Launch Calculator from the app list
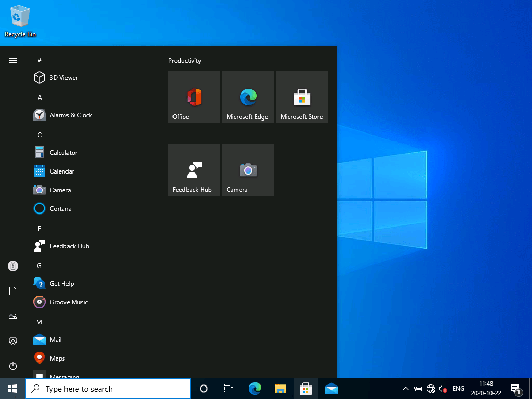 [x=63, y=153]
